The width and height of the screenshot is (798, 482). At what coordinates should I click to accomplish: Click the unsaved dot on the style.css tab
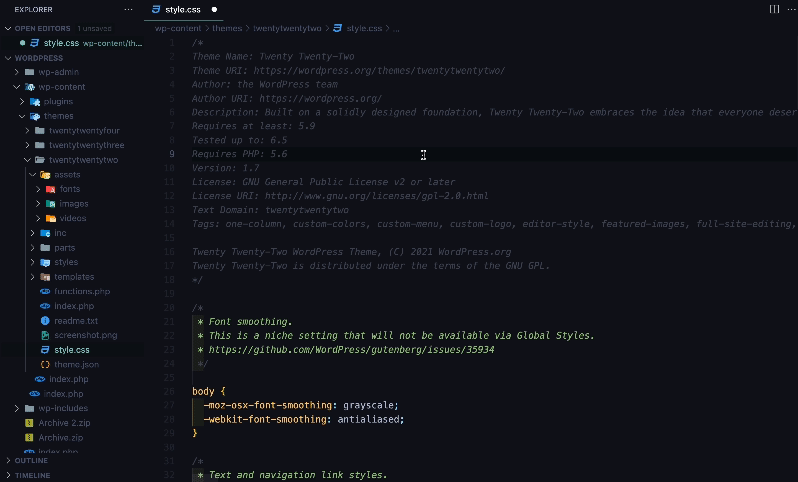[214, 9]
